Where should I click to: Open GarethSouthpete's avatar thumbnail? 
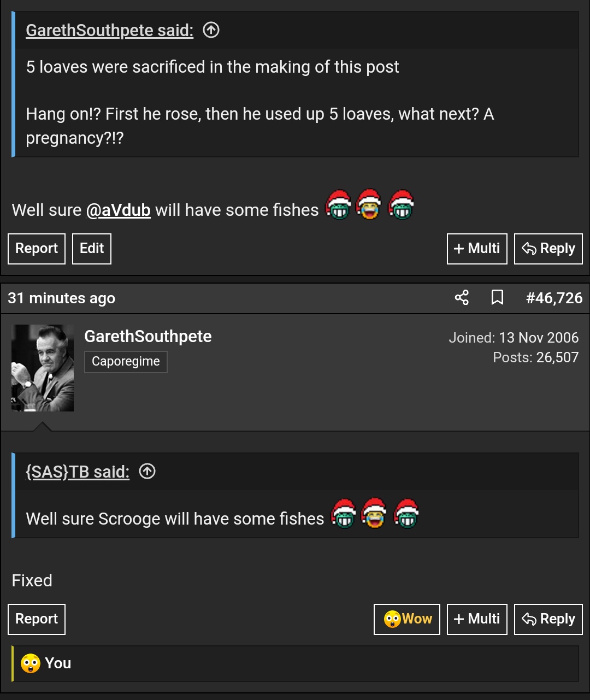(x=43, y=368)
